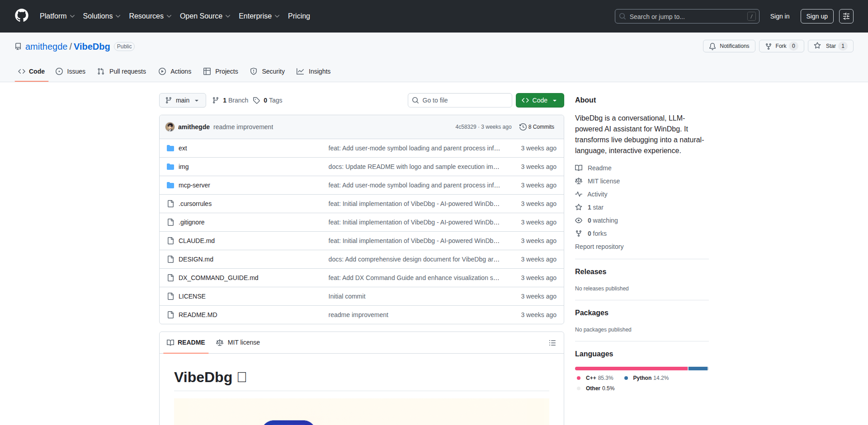
Task: Switch to the Actions tab
Action: point(175,71)
